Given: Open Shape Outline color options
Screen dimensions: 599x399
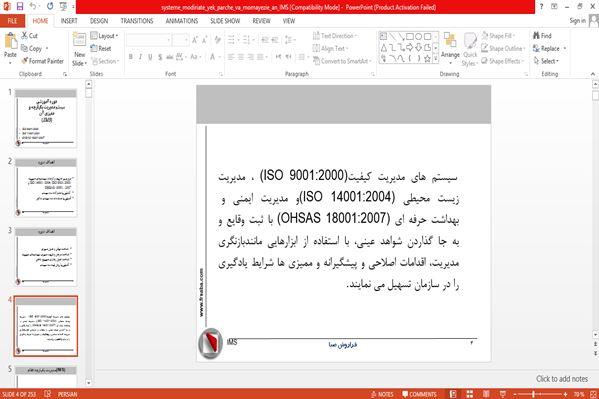Looking at the screenshot, I should (503, 49).
